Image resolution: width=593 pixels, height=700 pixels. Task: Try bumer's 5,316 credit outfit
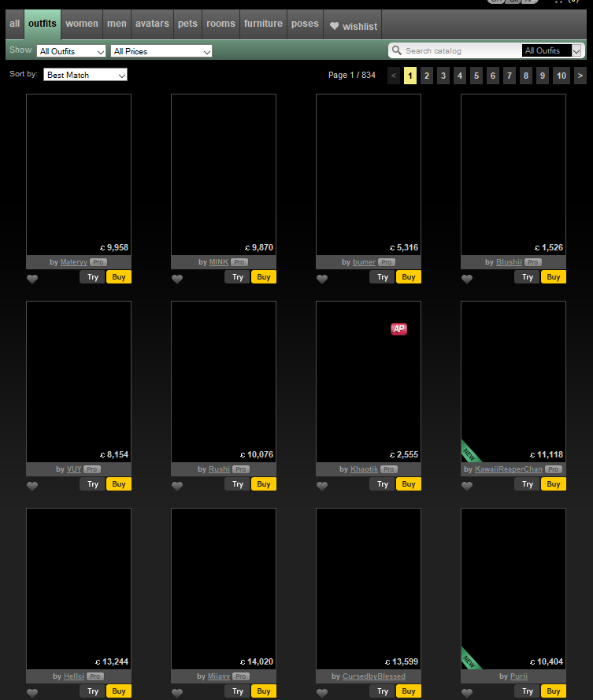(382, 277)
